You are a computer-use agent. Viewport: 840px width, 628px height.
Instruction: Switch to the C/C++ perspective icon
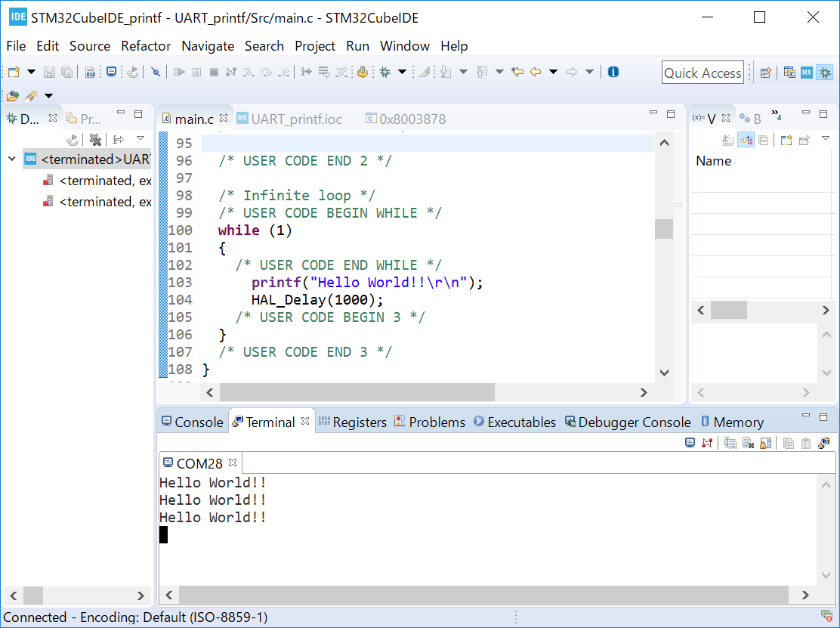click(789, 73)
